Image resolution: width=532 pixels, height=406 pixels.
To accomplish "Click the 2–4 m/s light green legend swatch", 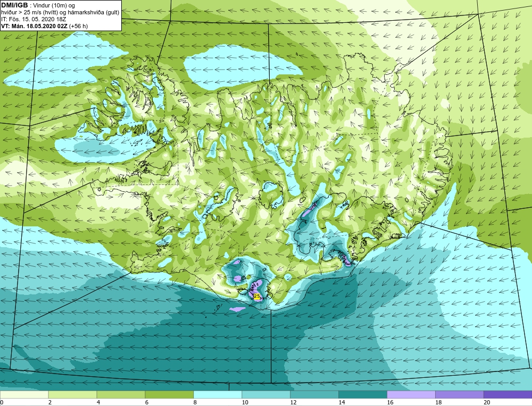I will coord(72,395).
